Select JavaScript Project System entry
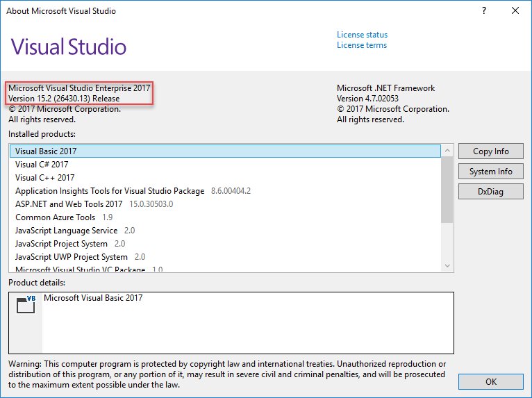532x398 pixels. [x=225, y=244]
